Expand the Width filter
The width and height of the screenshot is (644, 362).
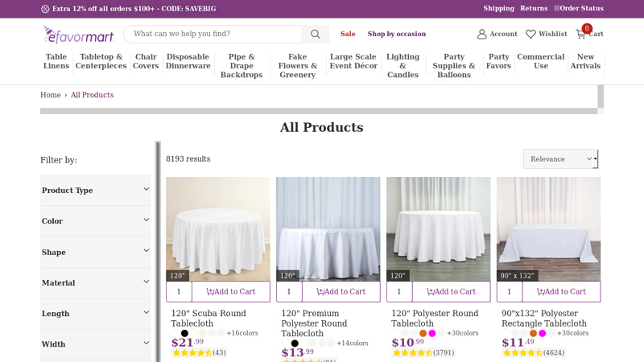pyautogui.click(x=95, y=344)
